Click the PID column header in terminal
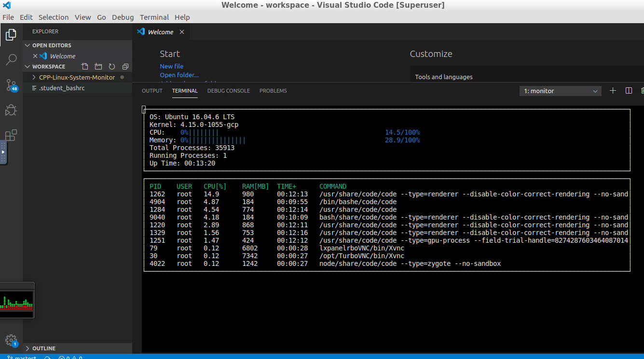The image size is (644, 359). tap(155, 186)
